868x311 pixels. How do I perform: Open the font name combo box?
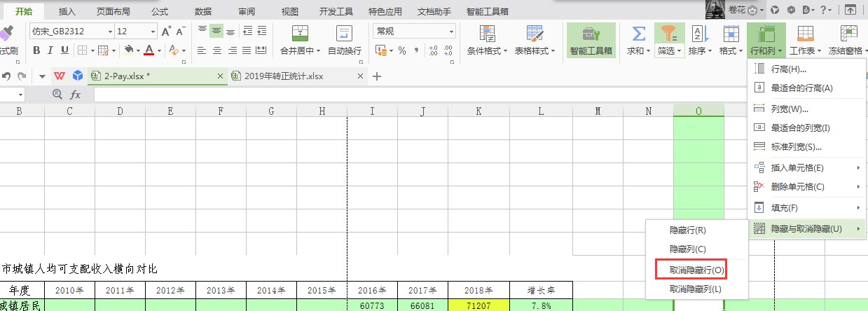point(71,32)
